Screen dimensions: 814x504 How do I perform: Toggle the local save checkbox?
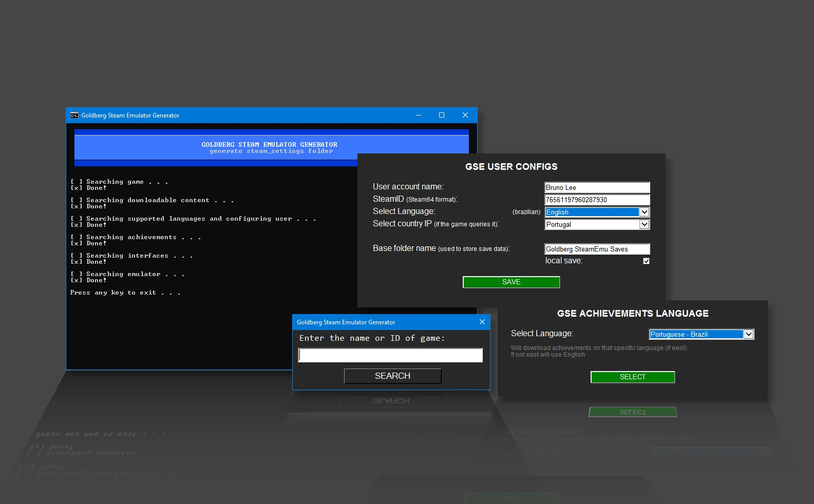[x=646, y=261]
